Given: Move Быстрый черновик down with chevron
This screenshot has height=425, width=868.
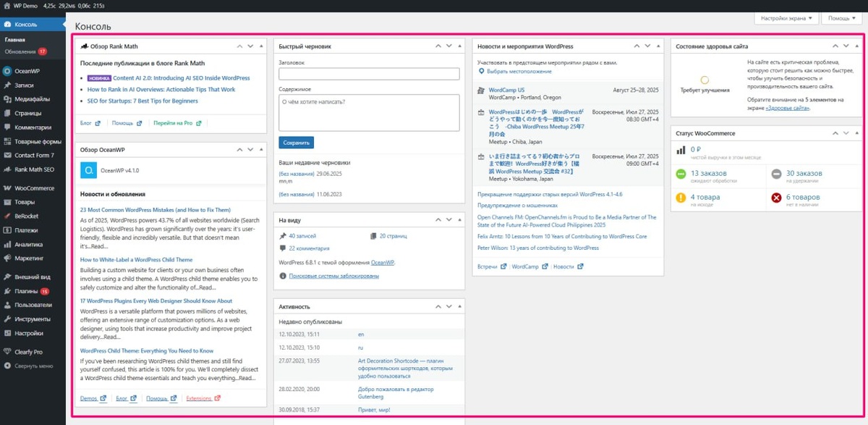Looking at the screenshot, I should [448, 46].
